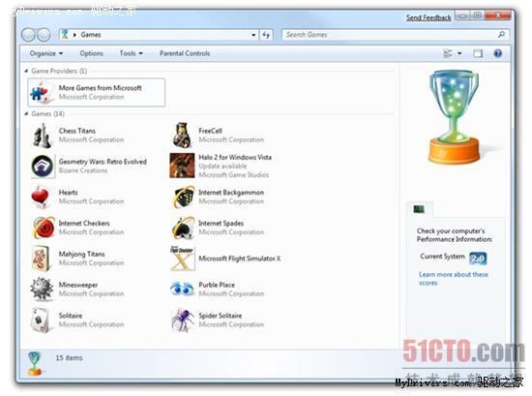
Task: Click the Forward navigation button
Action: pos(44,35)
